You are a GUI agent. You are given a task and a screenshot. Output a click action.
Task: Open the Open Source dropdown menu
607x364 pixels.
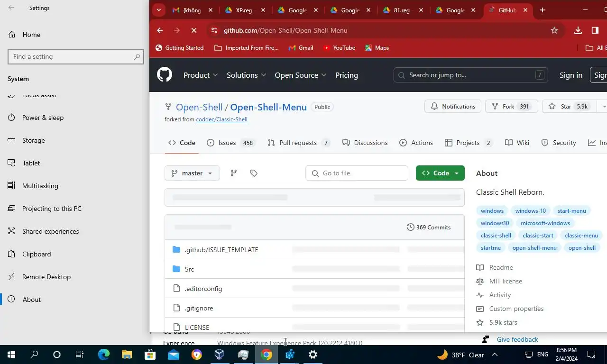(x=301, y=75)
